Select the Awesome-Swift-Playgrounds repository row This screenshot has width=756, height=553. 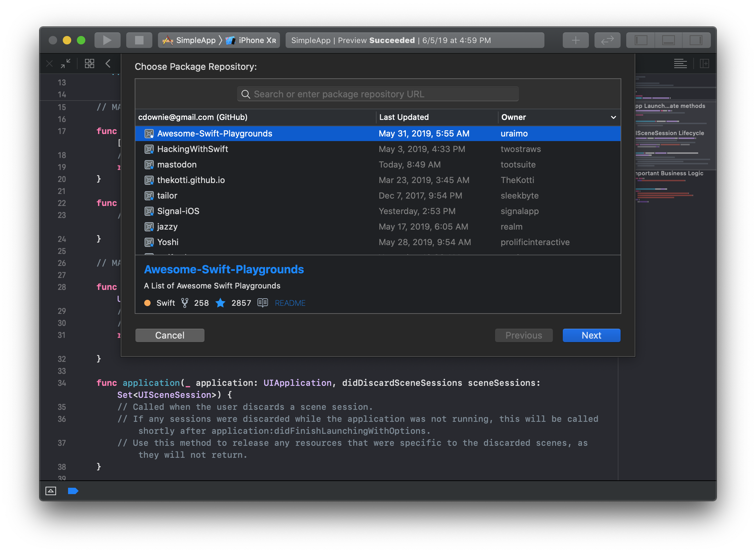pos(378,134)
